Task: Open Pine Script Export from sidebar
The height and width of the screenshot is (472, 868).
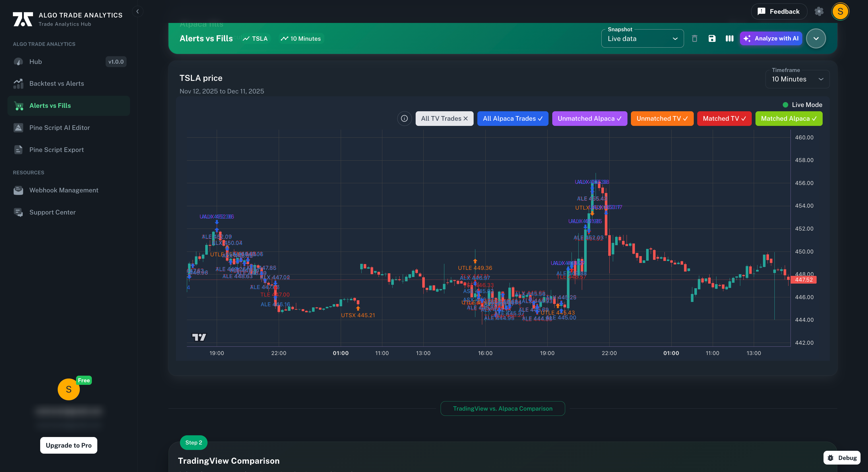Action: click(x=56, y=149)
